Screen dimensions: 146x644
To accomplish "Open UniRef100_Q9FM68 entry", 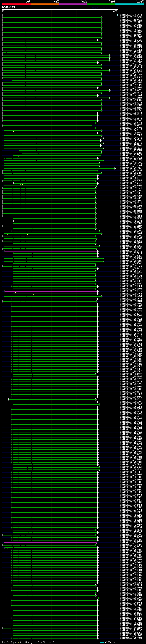I will coord(131,168).
